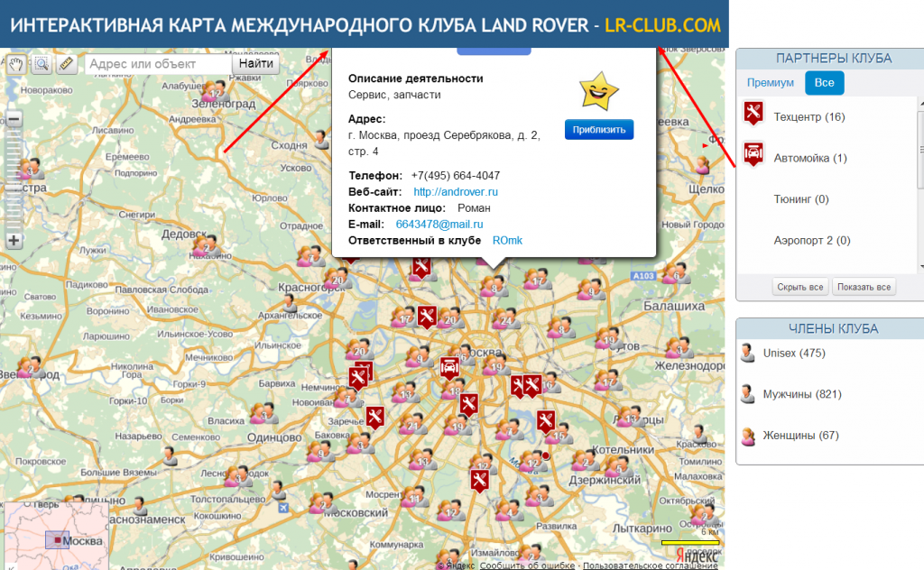Viewport: 924px width, 570px height.
Task: Select the ruler distance tool
Action: pyautogui.click(x=67, y=64)
